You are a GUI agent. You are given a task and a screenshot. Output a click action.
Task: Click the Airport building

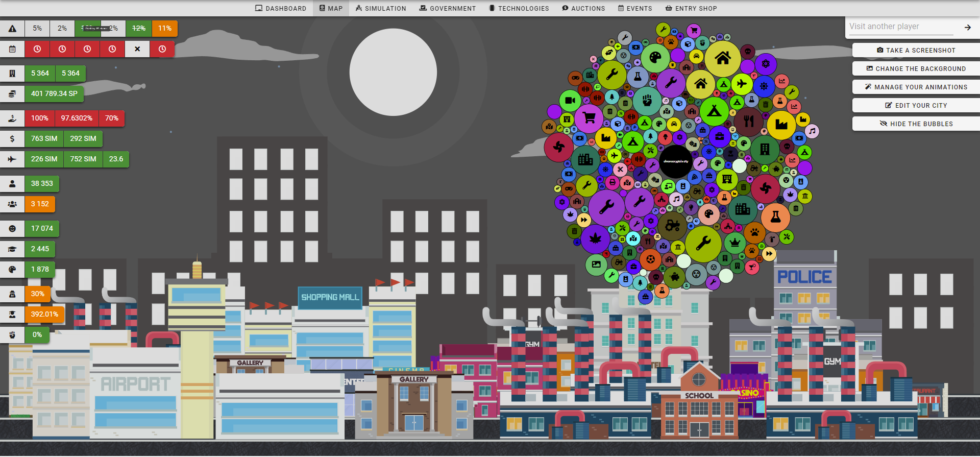[135, 393]
